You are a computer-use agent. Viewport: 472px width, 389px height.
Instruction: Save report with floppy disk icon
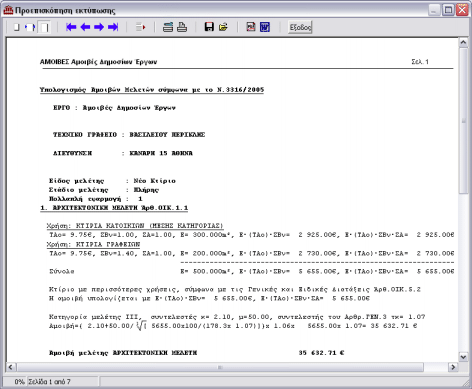tap(209, 27)
